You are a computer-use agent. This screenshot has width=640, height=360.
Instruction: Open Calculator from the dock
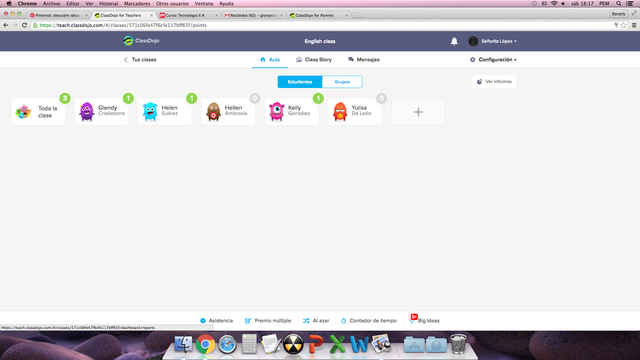click(x=249, y=344)
